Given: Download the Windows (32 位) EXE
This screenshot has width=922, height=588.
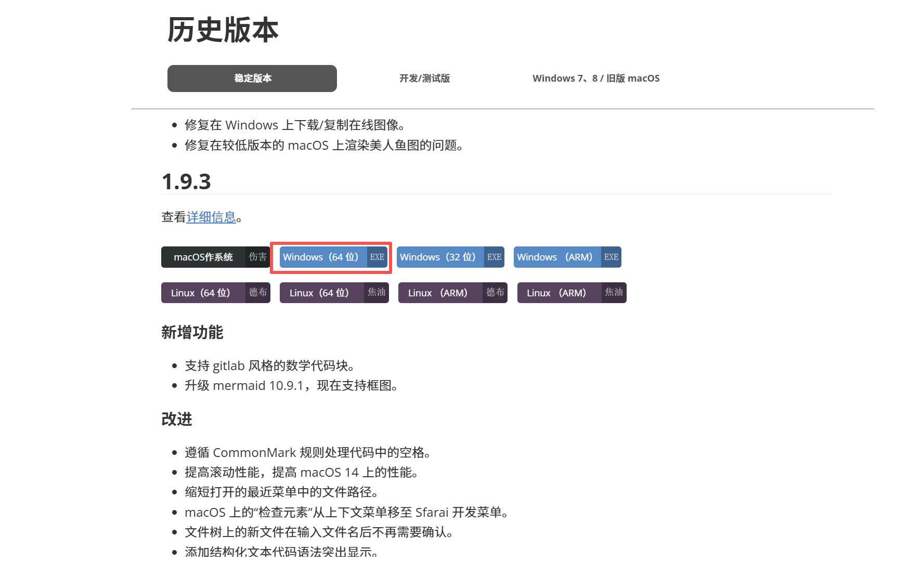Looking at the screenshot, I should (x=450, y=257).
